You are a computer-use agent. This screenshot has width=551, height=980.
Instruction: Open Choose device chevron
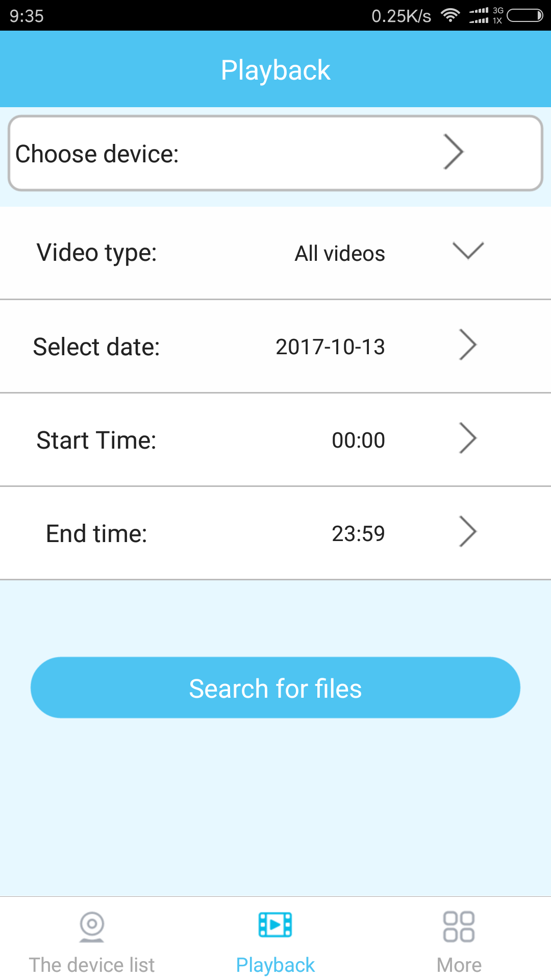[x=453, y=152]
